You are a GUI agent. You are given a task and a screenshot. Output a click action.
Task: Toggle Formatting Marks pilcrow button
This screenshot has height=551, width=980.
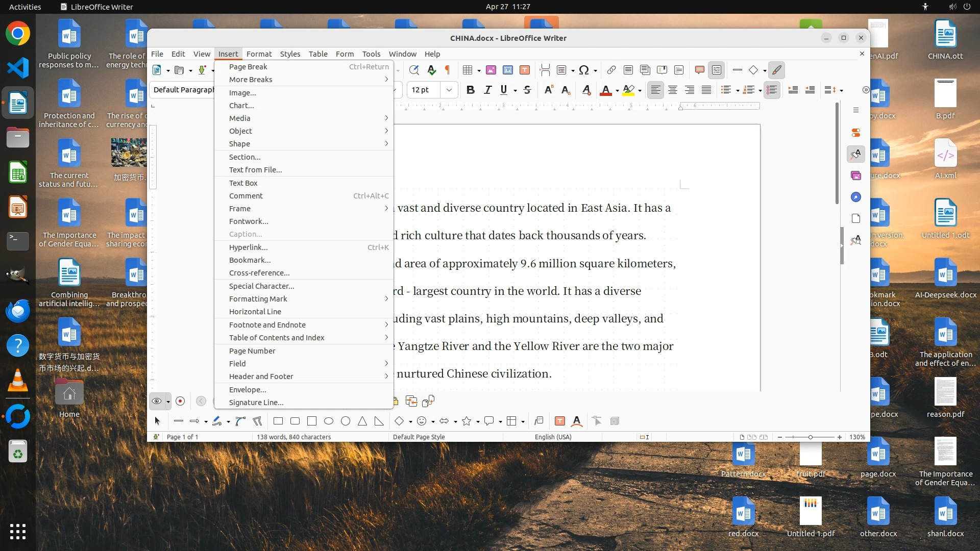448,70
